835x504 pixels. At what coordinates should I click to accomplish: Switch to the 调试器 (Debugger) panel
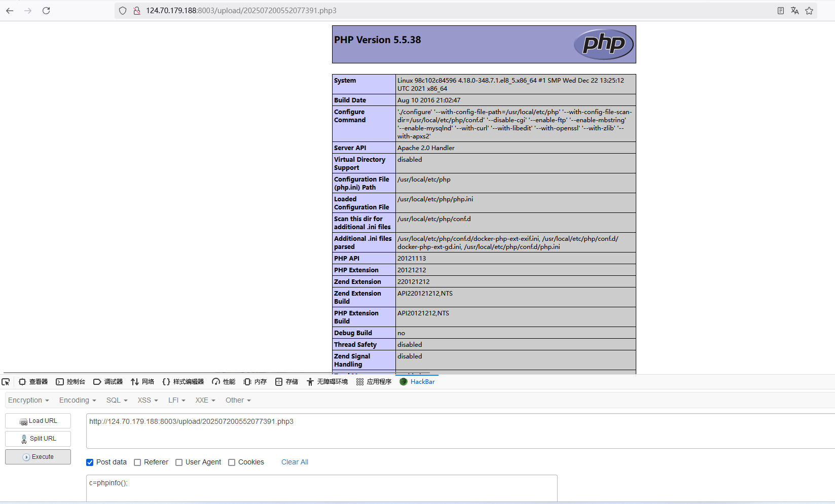click(x=108, y=381)
